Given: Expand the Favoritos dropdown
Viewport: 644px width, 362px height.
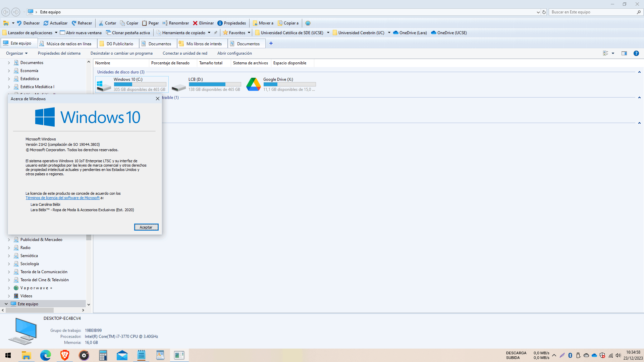Looking at the screenshot, I should (249, 33).
